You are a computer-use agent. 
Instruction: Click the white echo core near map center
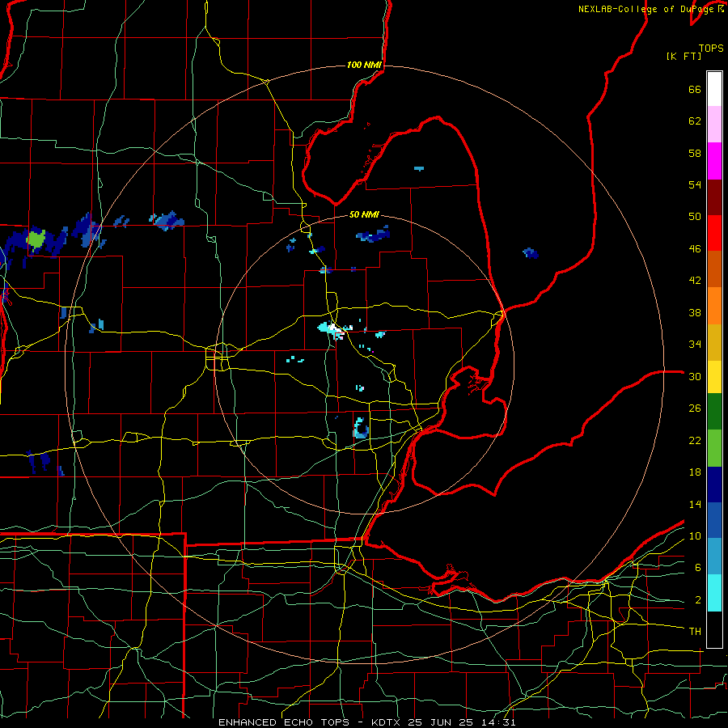(334, 328)
